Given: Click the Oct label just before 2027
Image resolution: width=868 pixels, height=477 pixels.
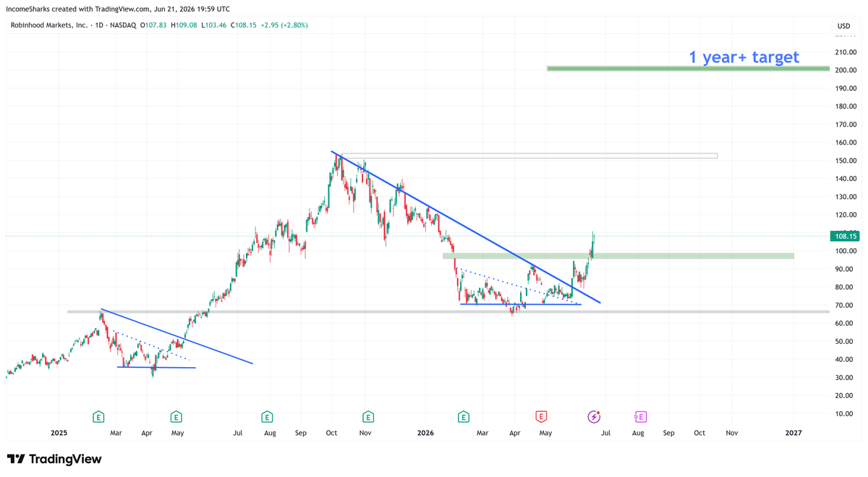Looking at the screenshot, I should [699, 433].
